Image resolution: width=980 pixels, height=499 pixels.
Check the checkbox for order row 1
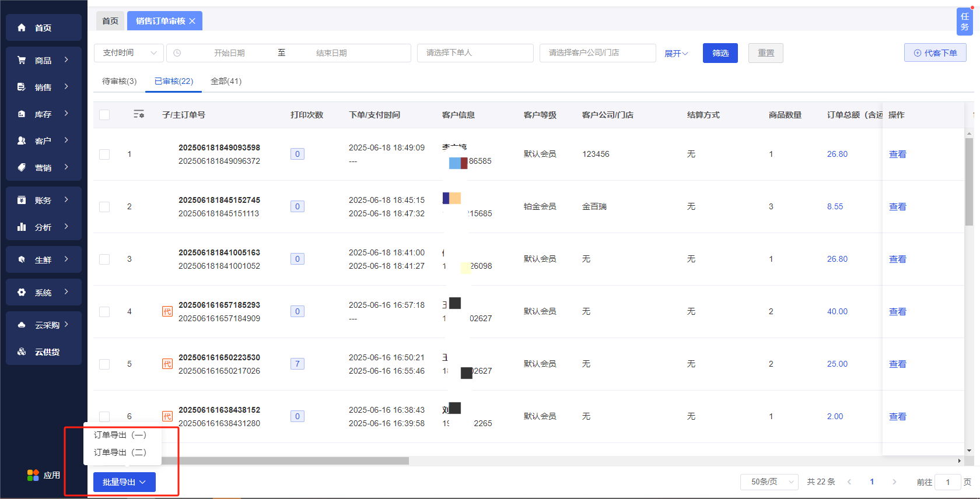point(104,154)
